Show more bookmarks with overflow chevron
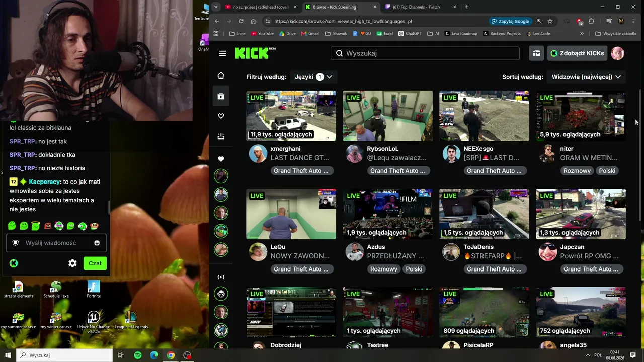The height and width of the screenshot is (362, 644). [x=582, y=34]
